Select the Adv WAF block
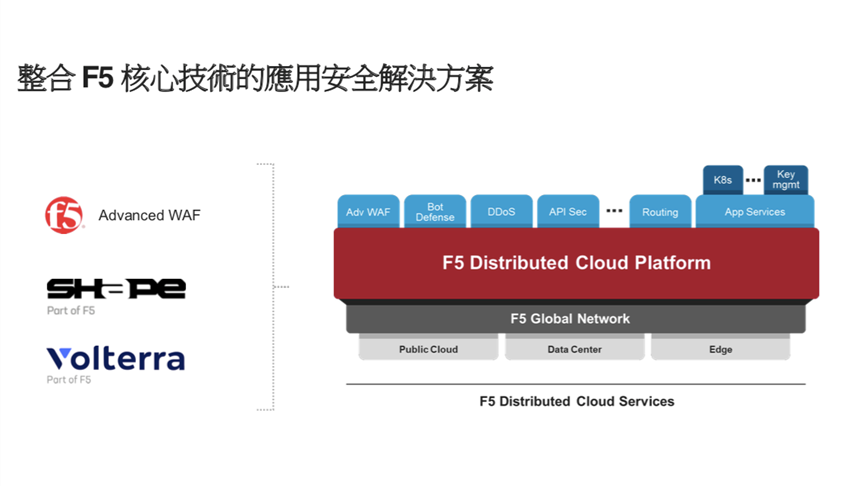This screenshot has height=486, width=864. coord(368,212)
